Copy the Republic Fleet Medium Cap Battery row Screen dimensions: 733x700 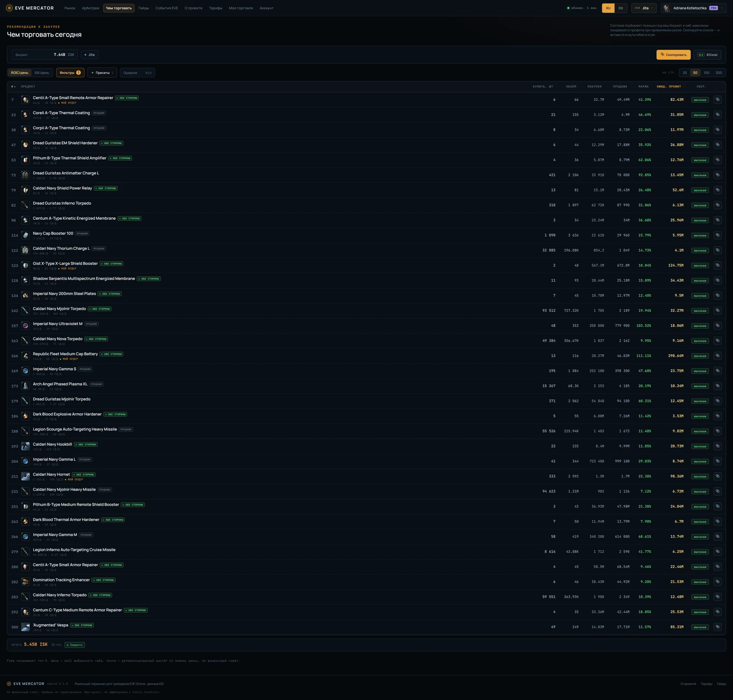coord(717,356)
